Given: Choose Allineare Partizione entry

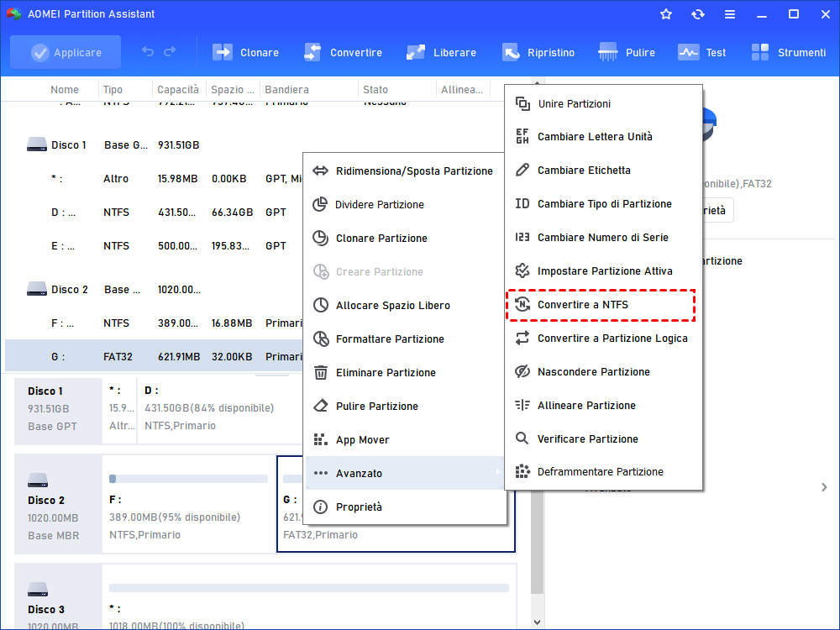Looking at the screenshot, I should pos(603,406).
